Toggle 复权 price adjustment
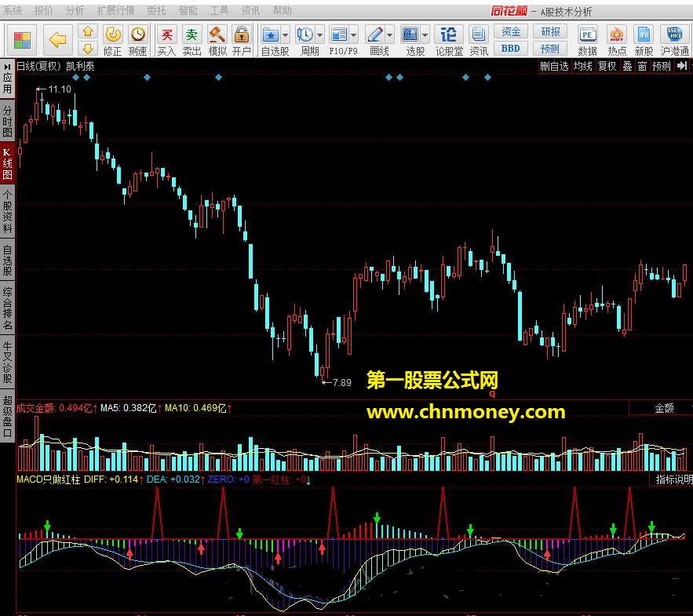Image resolution: width=693 pixels, height=616 pixels. pos(607,66)
